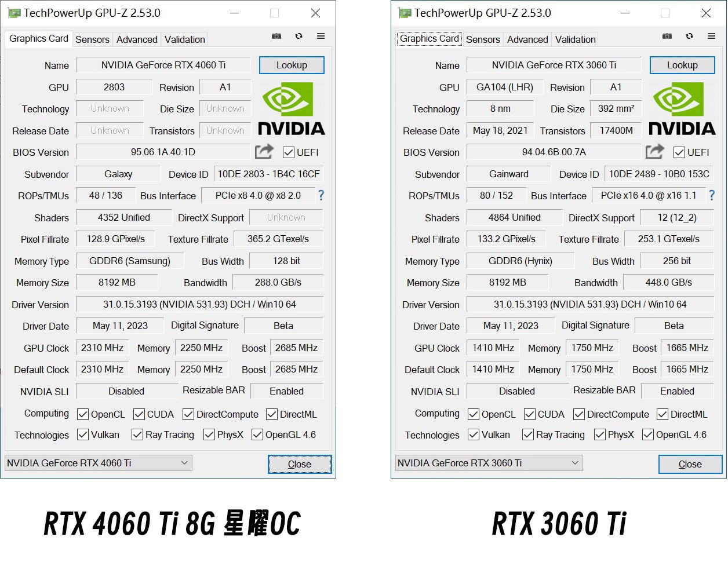Click the camera icon in the RTX 3060 Ti window
Viewport: 728px width, 577px height.
667,36
